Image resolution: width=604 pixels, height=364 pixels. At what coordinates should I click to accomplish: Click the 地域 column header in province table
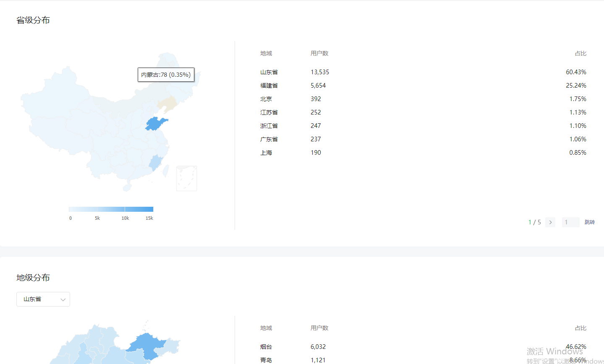pos(266,53)
